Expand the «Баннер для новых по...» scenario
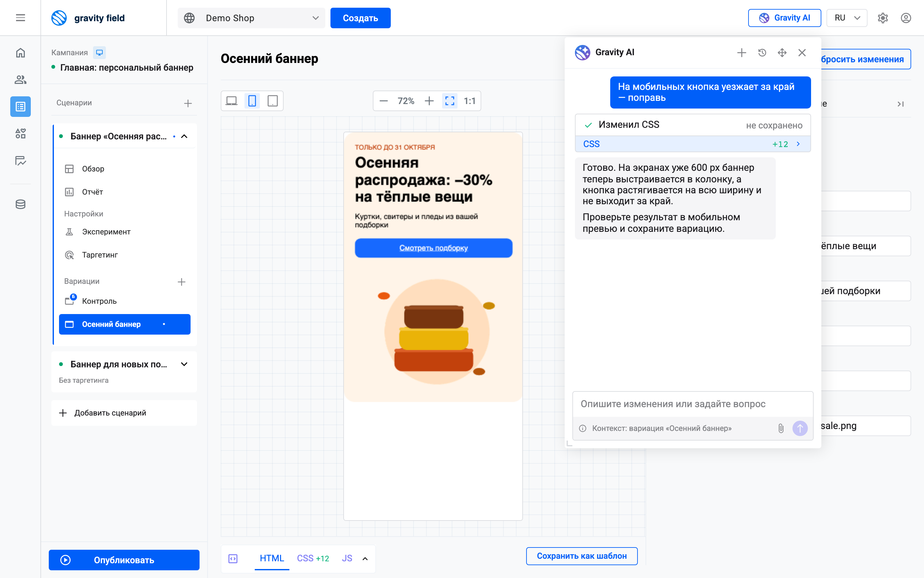The image size is (924, 578). point(184,364)
